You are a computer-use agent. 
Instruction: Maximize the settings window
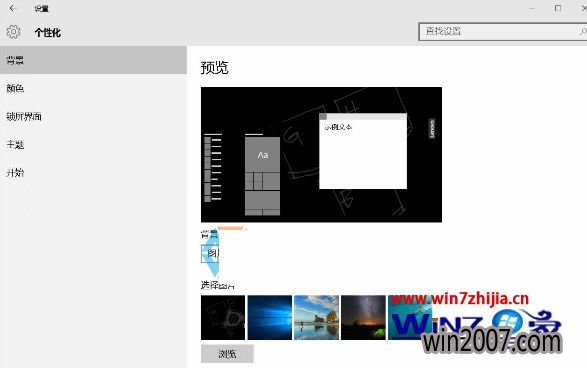[558, 8]
